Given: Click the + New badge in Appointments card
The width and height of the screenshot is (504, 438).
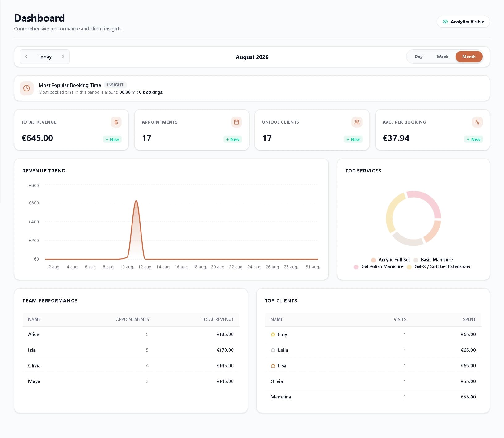Looking at the screenshot, I should [x=233, y=139].
